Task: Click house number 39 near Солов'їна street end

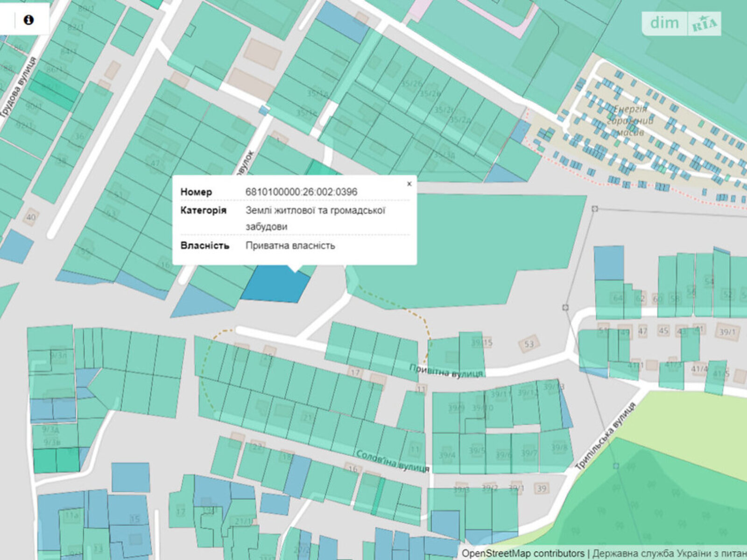Action: coord(541,489)
